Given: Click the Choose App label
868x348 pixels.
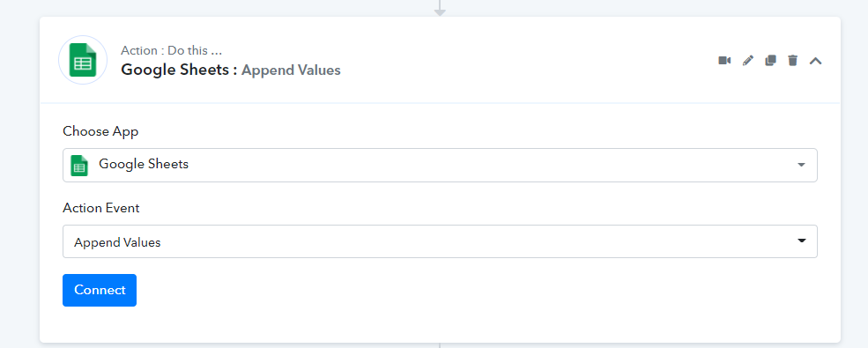Looking at the screenshot, I should [100, 131].
